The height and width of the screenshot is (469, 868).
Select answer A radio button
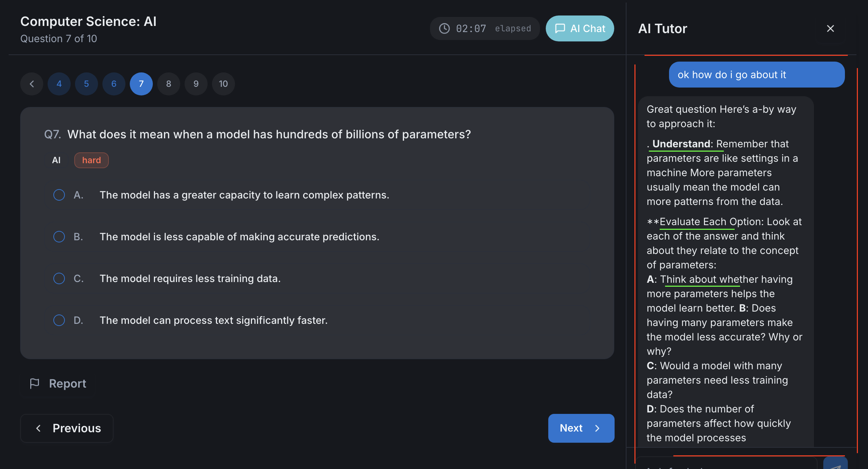tap(59, 195)
